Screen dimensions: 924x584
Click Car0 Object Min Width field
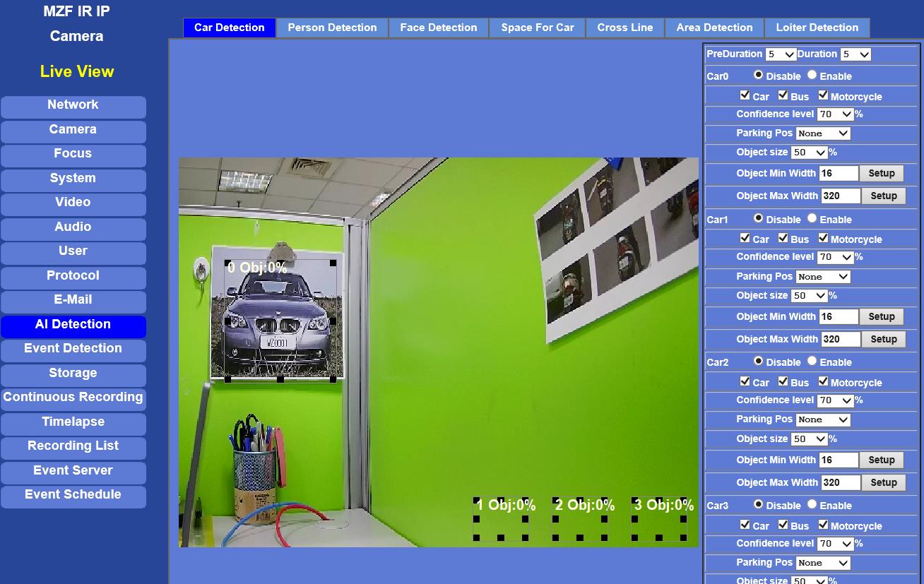click(839, 173)
